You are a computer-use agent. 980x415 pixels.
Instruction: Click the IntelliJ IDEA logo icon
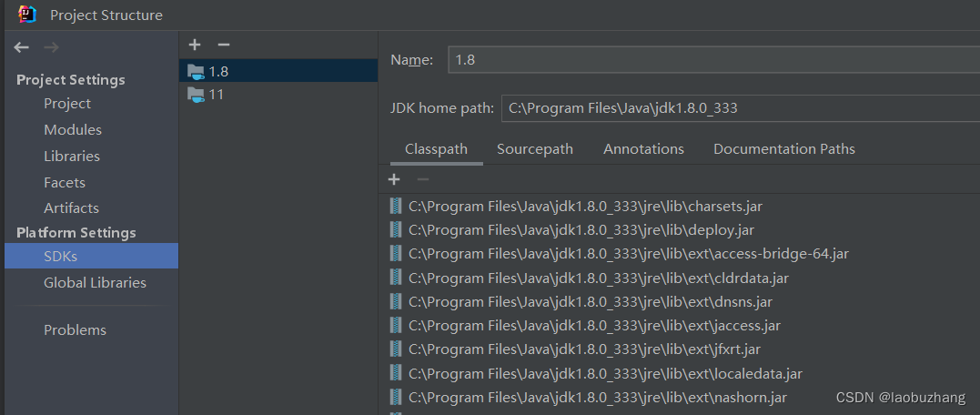(27, 15)
